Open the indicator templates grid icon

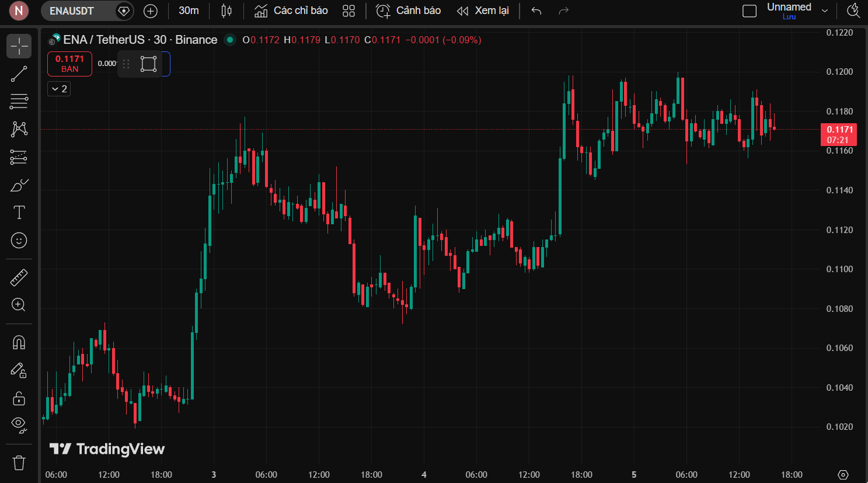(348, 11)
